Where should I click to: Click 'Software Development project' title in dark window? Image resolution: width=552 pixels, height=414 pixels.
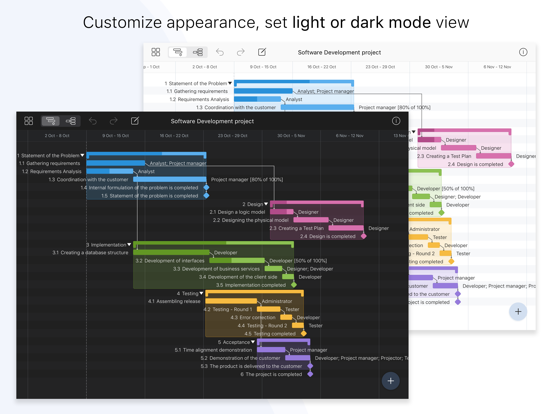[x=212, y=121]
